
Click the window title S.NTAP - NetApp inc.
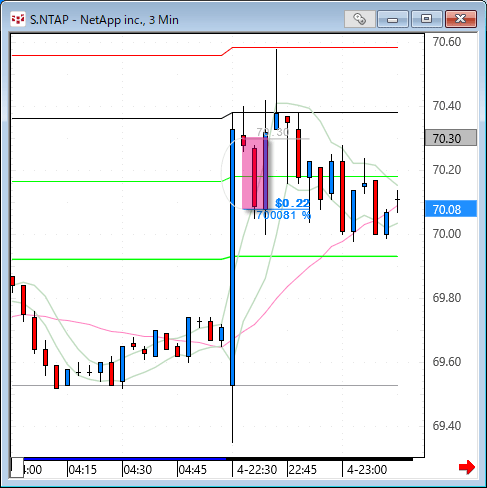tap(104, 20)
